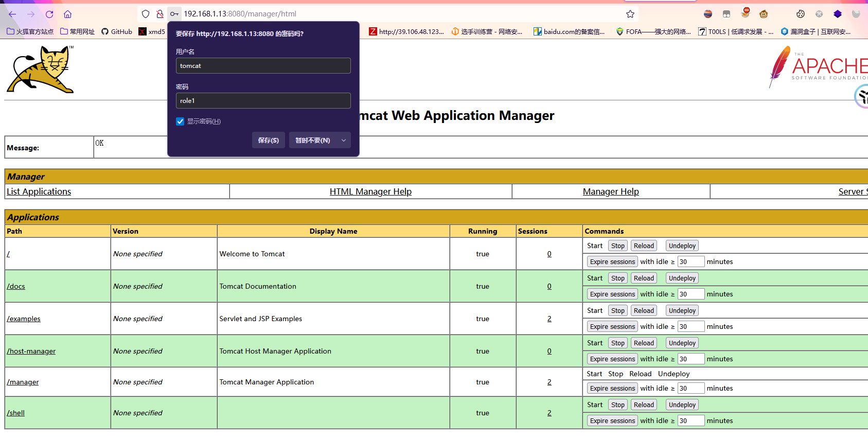This screenshot has width=868, height=439.
Task: Click the 暂时不要(N) not now button
Action: [313, 140]
